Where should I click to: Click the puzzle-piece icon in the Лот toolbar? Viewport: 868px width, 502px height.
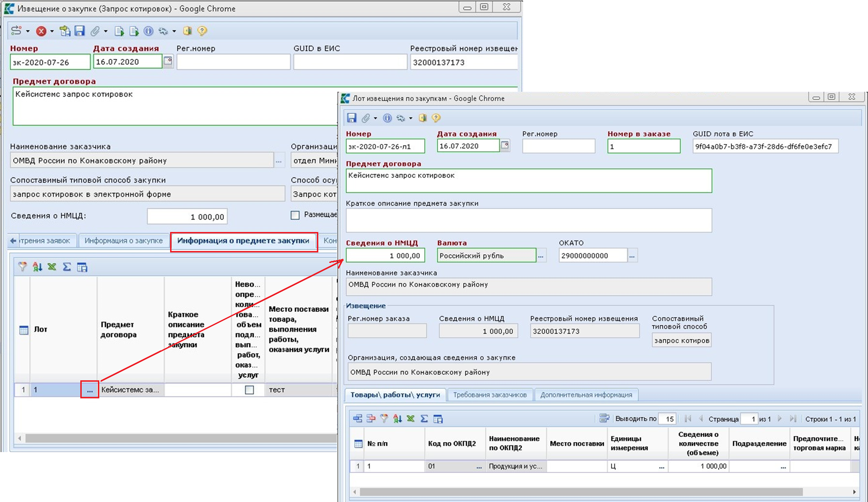click(401, 118)
